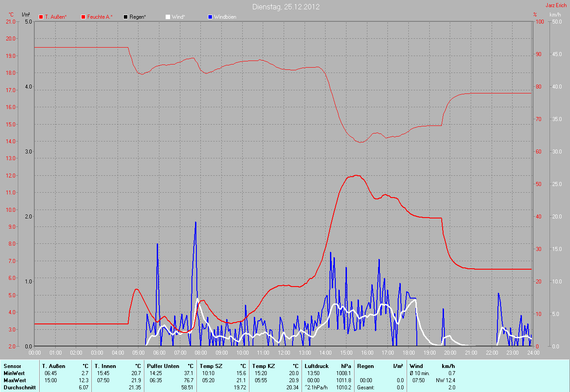Pick the blue Windböen legend swatch

pyautogui.click(x=210, y=17)
